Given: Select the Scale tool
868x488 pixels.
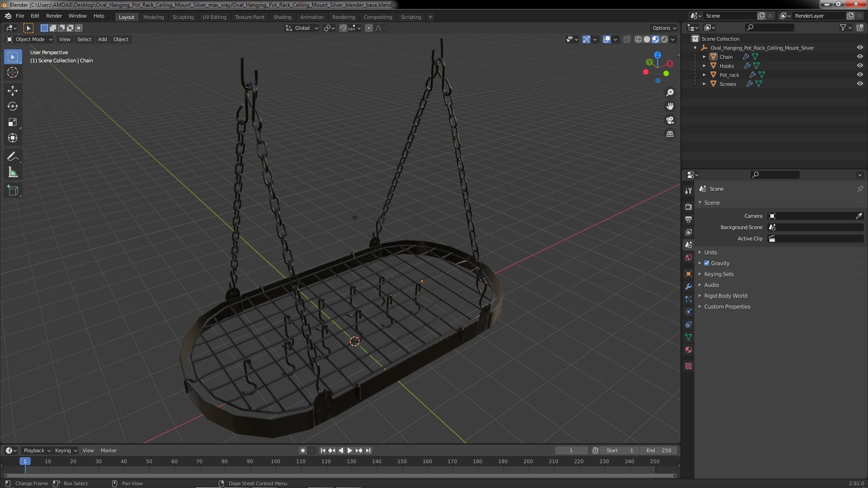Looking at the screenshot, I should (x=13, y=122).
